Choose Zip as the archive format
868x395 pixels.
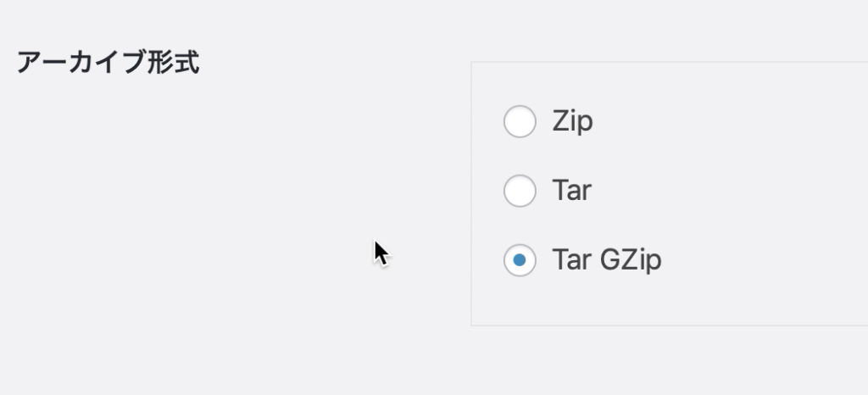tap(520, 121)
